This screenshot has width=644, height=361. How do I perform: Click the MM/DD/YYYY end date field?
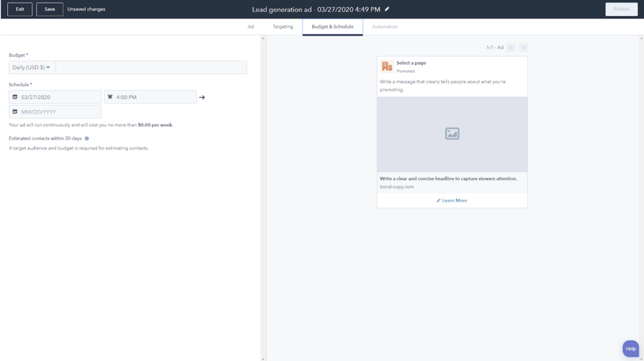click(x=55, y=112)
